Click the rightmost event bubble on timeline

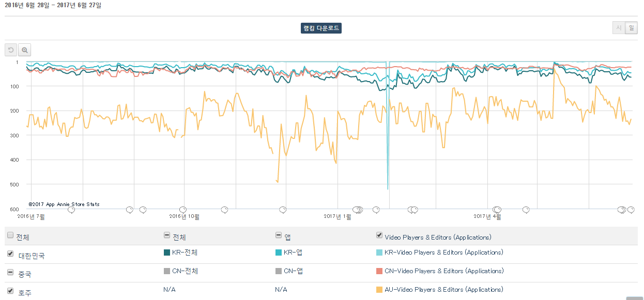pyautogui.click(x=631, y=210)
